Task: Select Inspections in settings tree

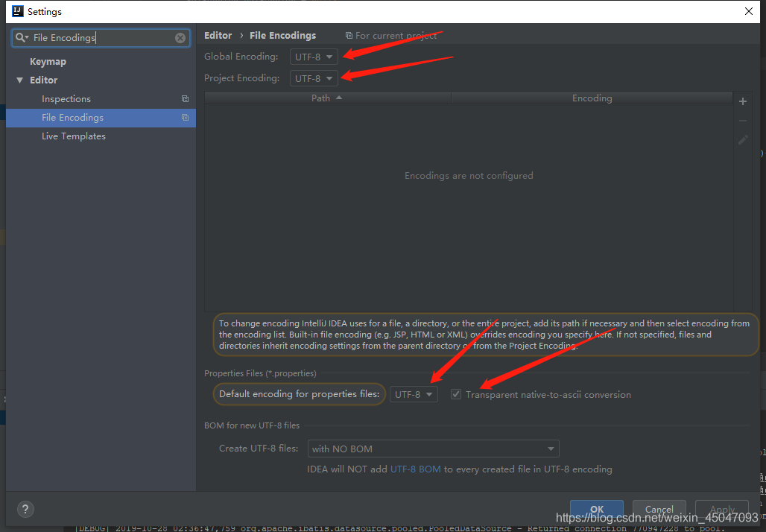Action: [66, 98]
